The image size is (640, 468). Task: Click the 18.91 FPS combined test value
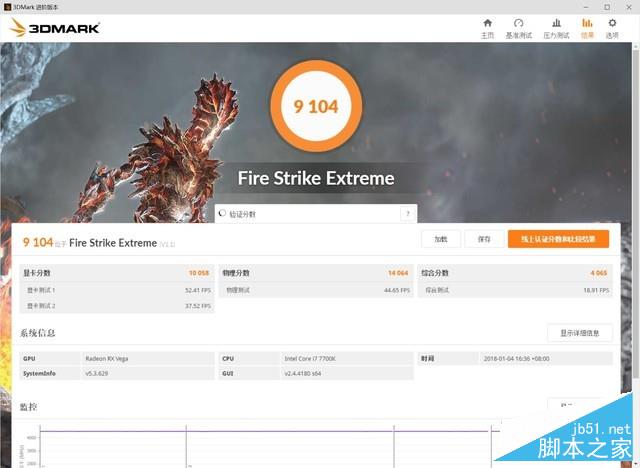(x=596, y=290)
